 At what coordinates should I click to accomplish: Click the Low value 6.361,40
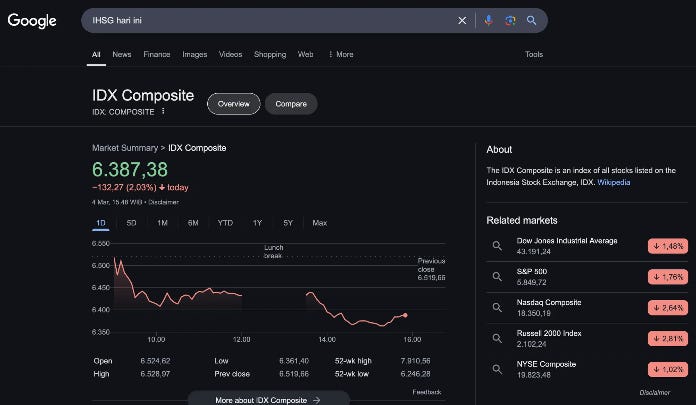[x=294, y=361]
